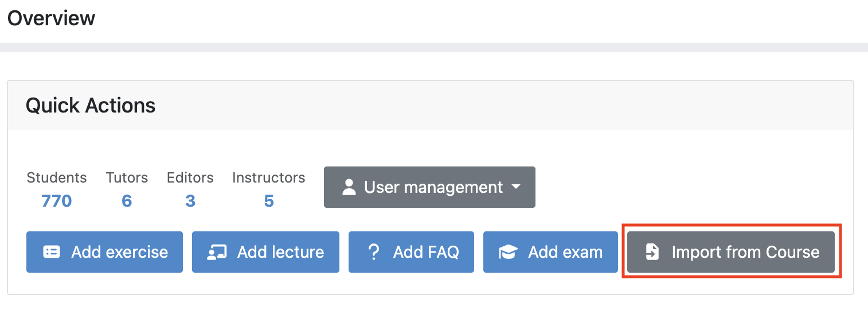Click the question mark icon on Add FAQ
This screenshot has height=310, width=868.
[x=374, y=252]
